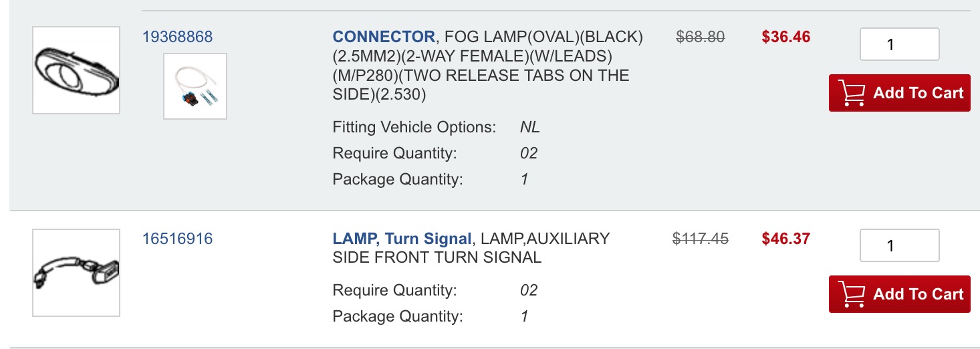Screen dimensions: 980x349
Task: Click the quantity field for turn signal lamp
Action: (x=899, y=245)
